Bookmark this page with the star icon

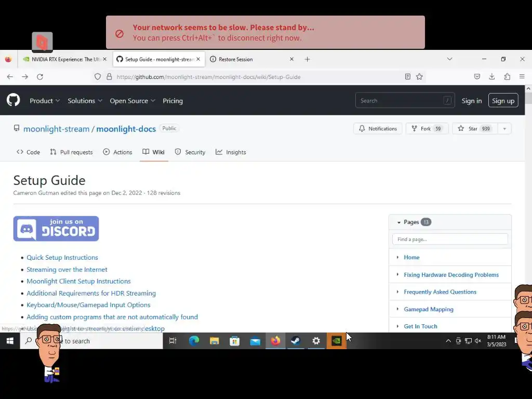[419, 77]
